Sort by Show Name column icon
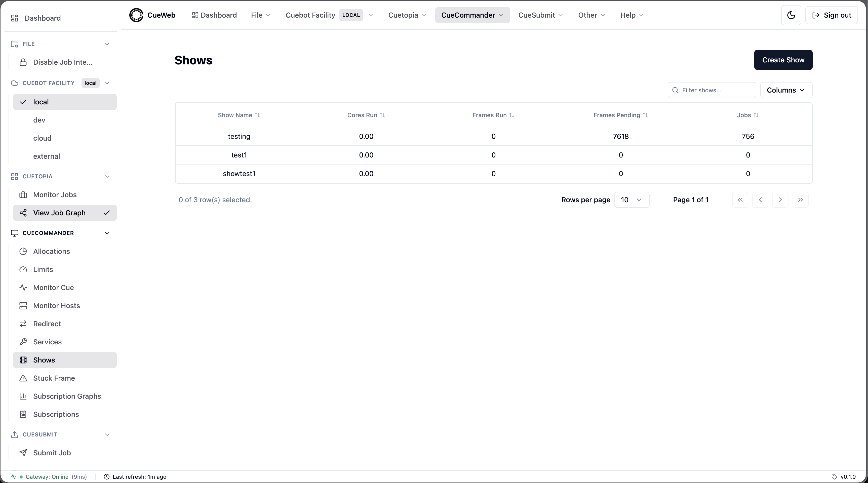 [257, 115]
